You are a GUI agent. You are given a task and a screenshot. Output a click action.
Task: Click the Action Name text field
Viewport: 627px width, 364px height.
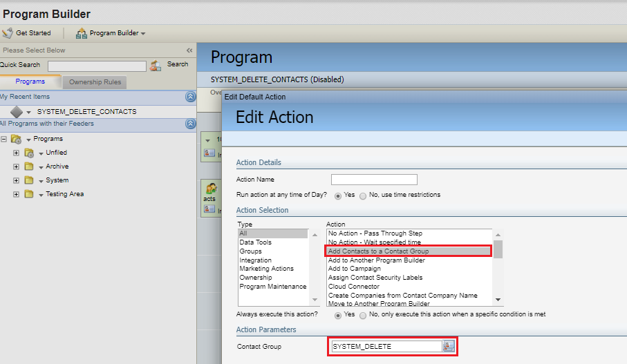(x=374, y=180)
